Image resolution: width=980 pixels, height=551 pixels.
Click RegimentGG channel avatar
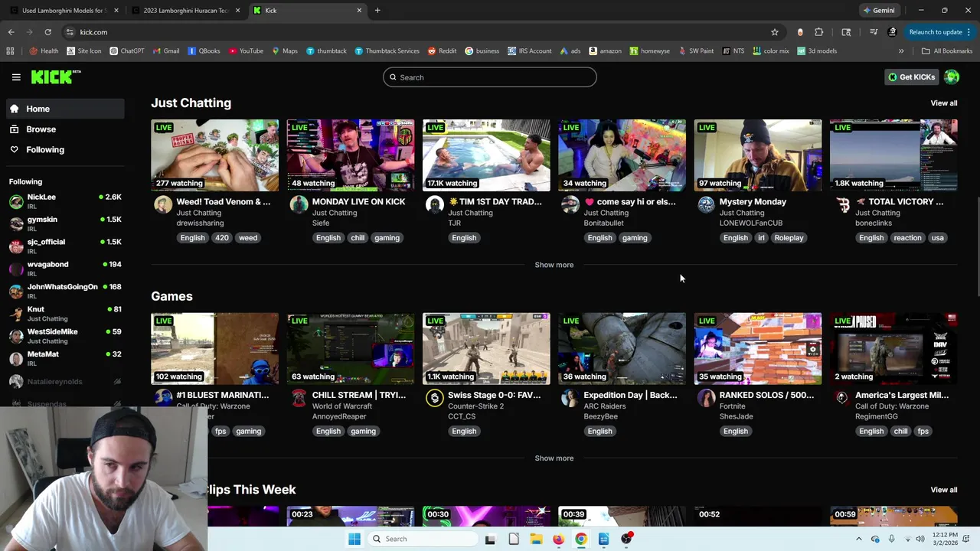[x=842, y=398]
